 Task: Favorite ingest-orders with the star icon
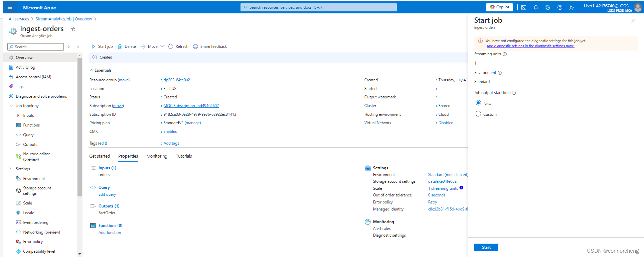73,29
